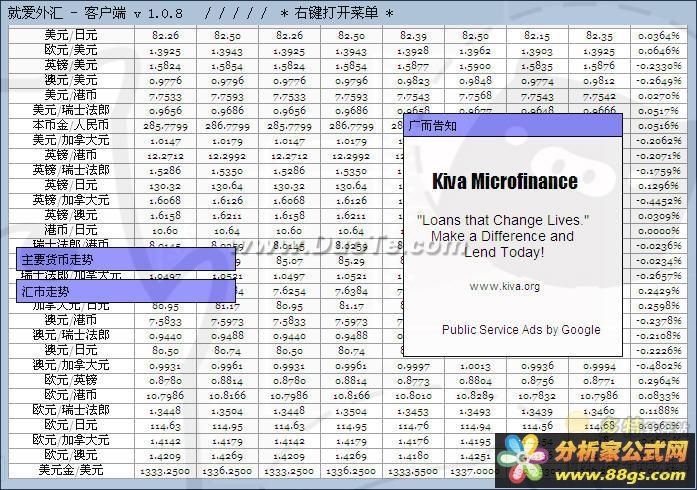Select the 欧元/美元 row label

[x=71, y=50]
